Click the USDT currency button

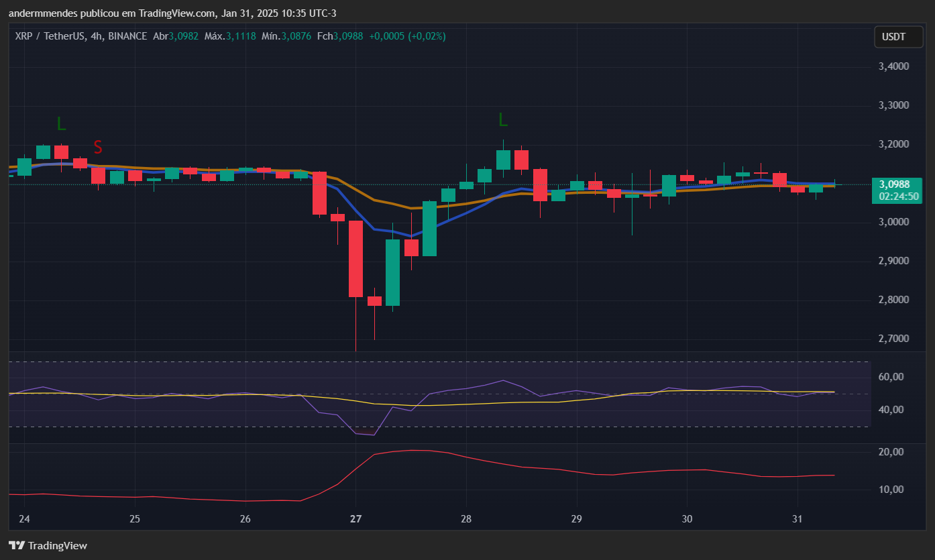[x=898, y=37]
